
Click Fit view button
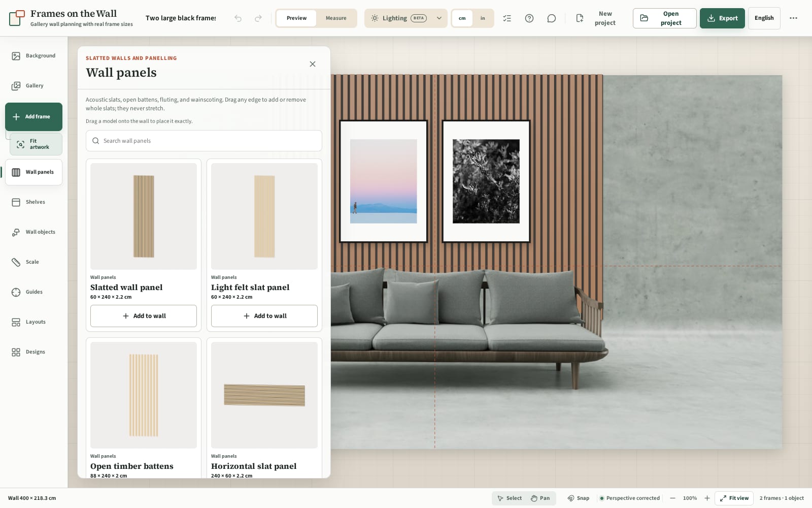click(x=734, y=498)
